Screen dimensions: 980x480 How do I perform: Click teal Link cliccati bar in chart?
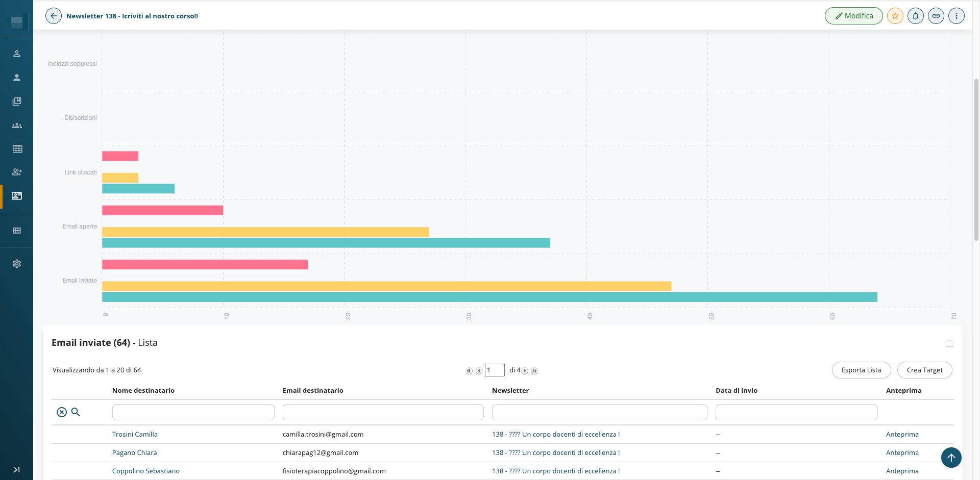coord(138,189)
